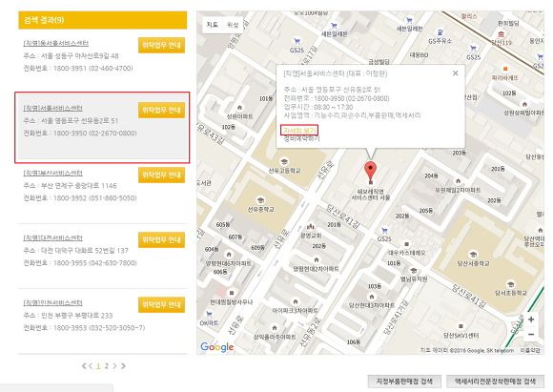
Task: Click 유원제일2차아파트 home icon
Action: (x=458, y=181)
